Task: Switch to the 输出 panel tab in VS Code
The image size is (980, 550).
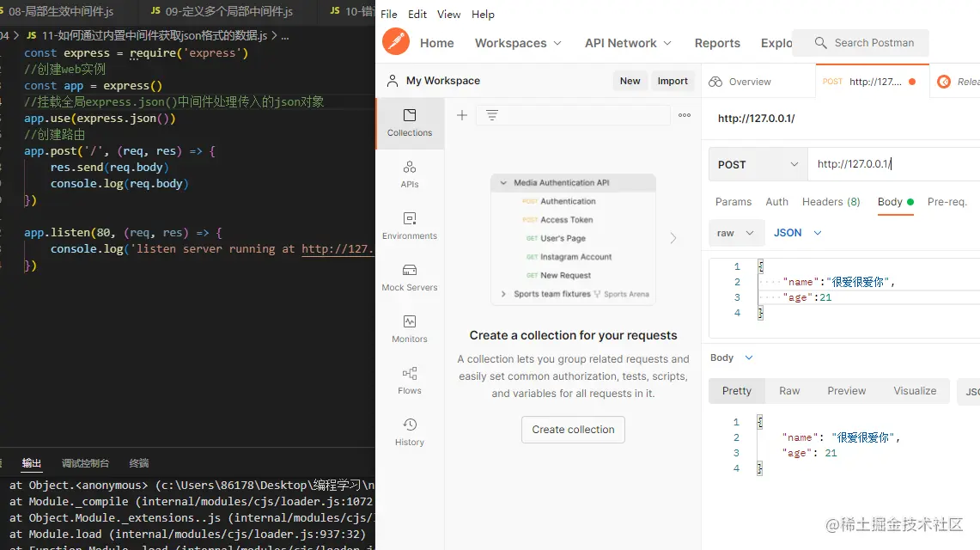Action: pos(31,463)
